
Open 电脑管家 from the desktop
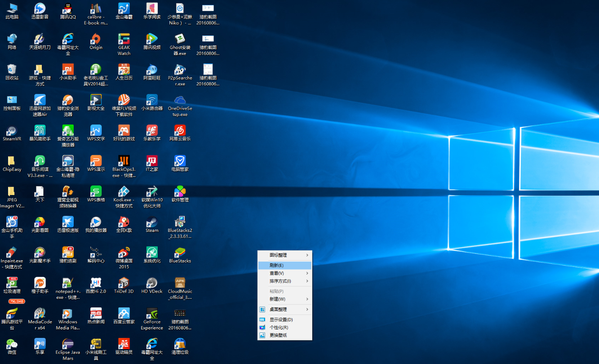point(180,163)
